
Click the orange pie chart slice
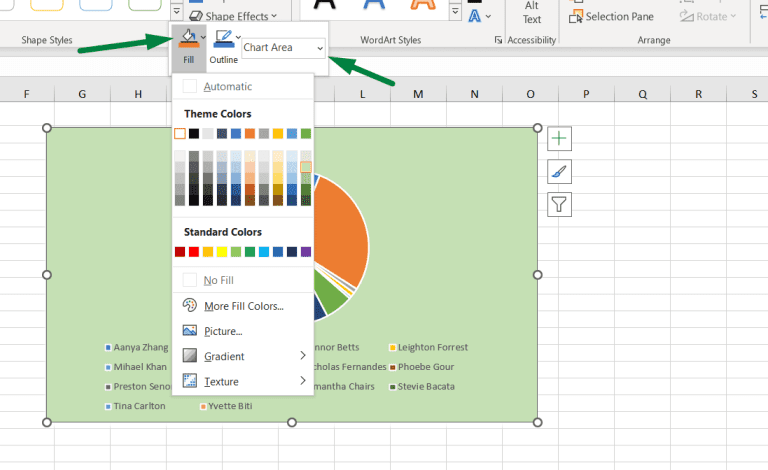(x=340, y=233)
